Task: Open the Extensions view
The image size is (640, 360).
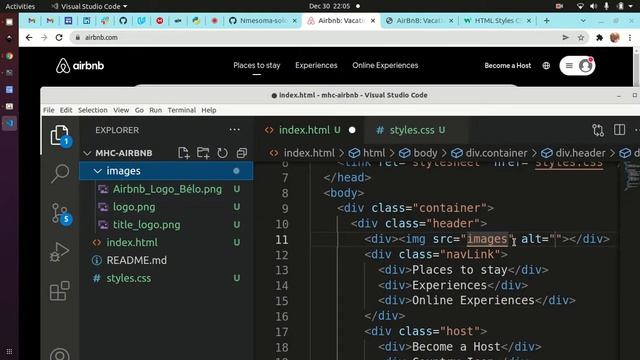Action: click(60, 291)
